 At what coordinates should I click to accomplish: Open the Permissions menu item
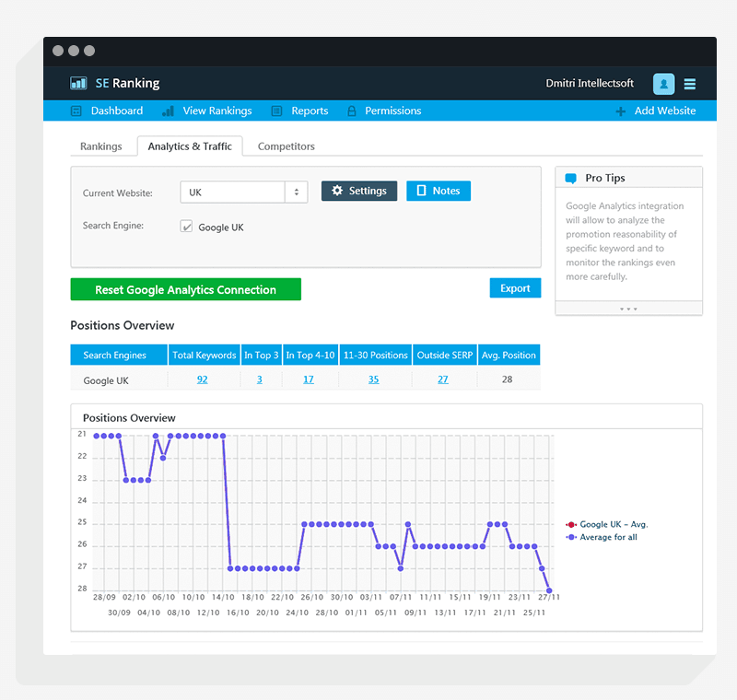(x=393, y=111)
